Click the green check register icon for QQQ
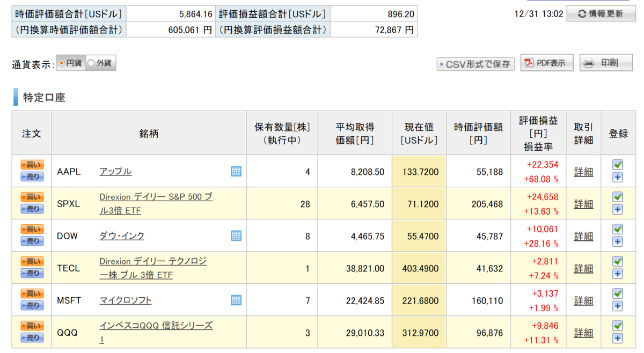Viewport: 644px width, 353px height. click(618, 326)
